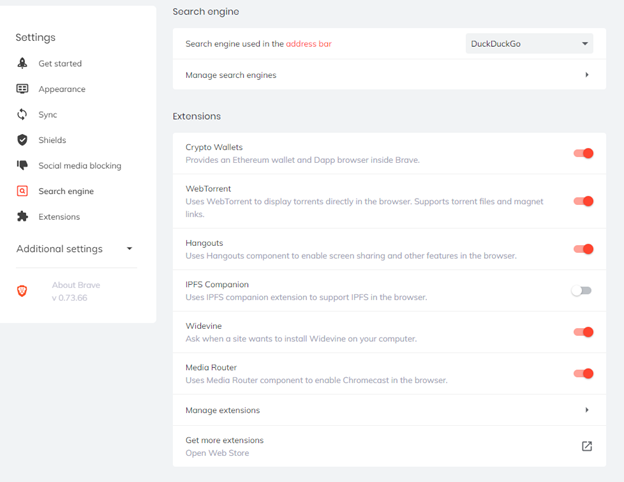
Task: Enable the IPFS Companion toggle
Action: click(581, 291)
